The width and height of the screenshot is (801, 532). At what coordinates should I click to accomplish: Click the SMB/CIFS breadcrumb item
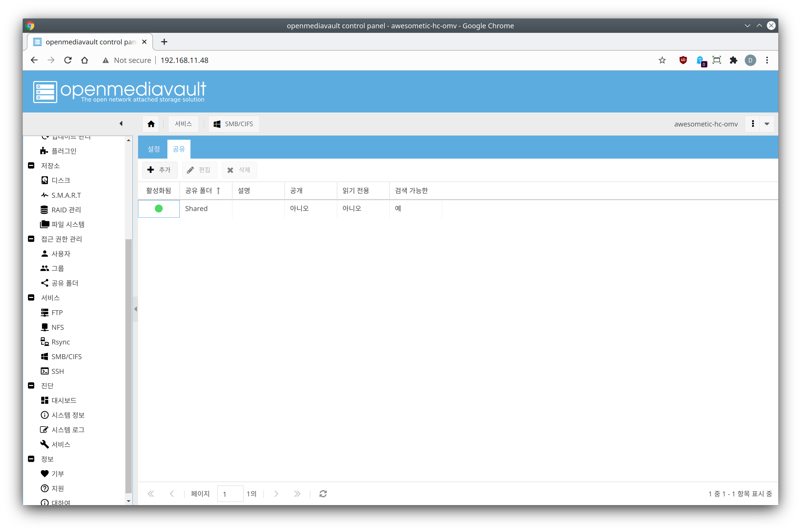[234, 124]
